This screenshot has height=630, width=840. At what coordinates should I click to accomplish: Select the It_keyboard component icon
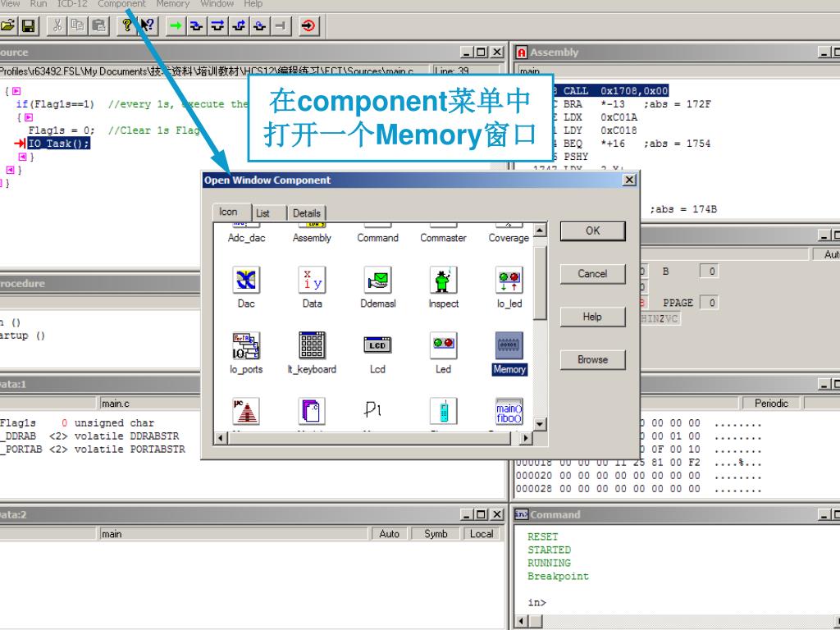pyautogui.click(x=312, y=345)
